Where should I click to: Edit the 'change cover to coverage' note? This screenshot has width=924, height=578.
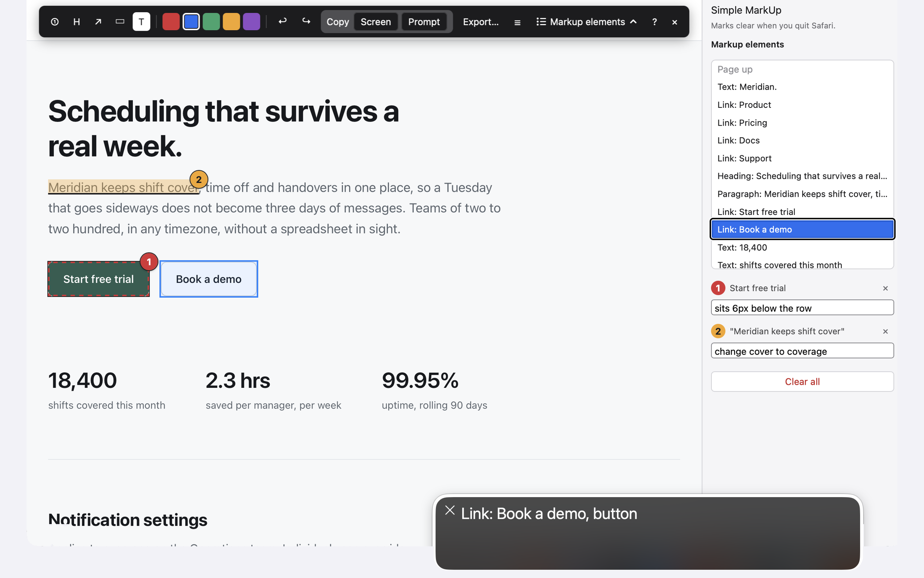[x=802, y=351]
